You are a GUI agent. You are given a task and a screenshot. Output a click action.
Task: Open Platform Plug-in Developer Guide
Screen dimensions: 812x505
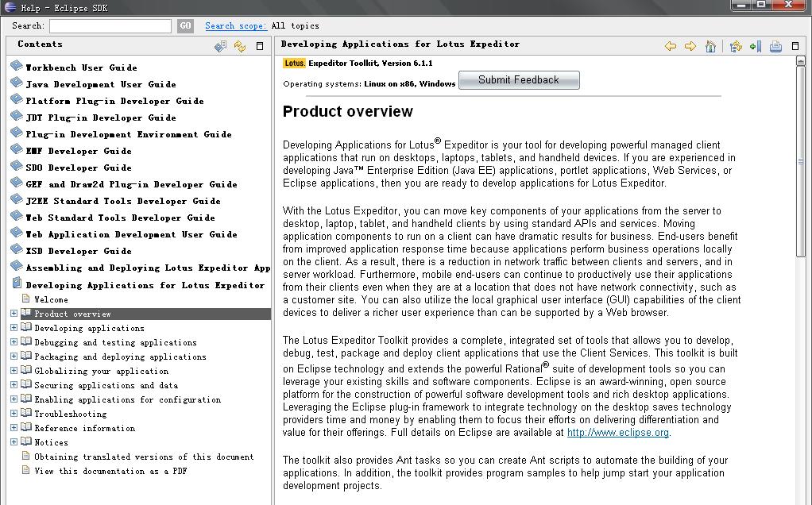point(114,101)
